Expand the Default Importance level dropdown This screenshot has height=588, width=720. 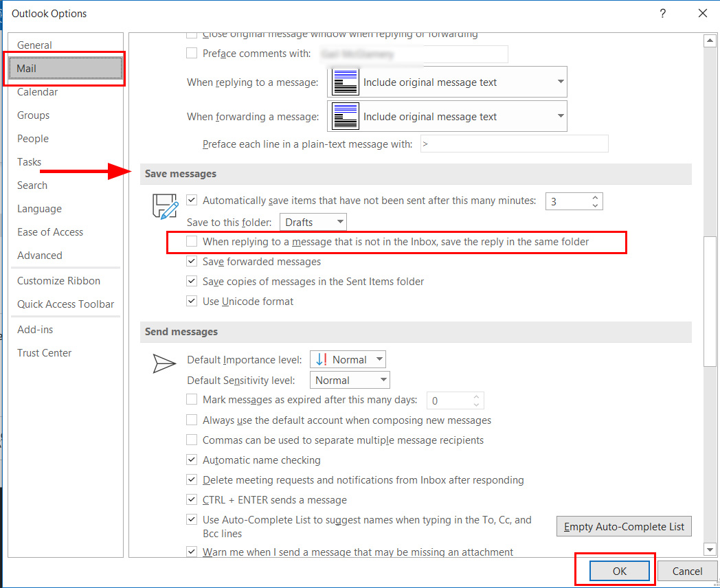point(348,359)
